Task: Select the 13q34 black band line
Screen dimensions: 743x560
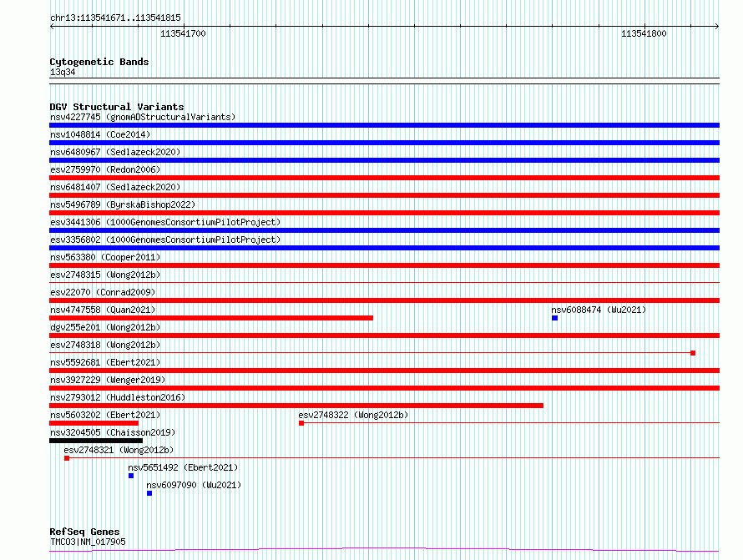Action: point(384,81)
